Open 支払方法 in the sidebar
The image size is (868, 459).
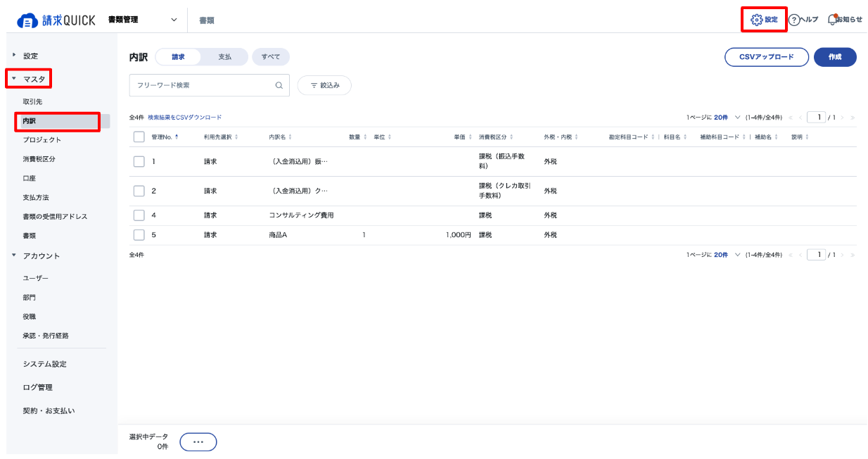point(35,198)
